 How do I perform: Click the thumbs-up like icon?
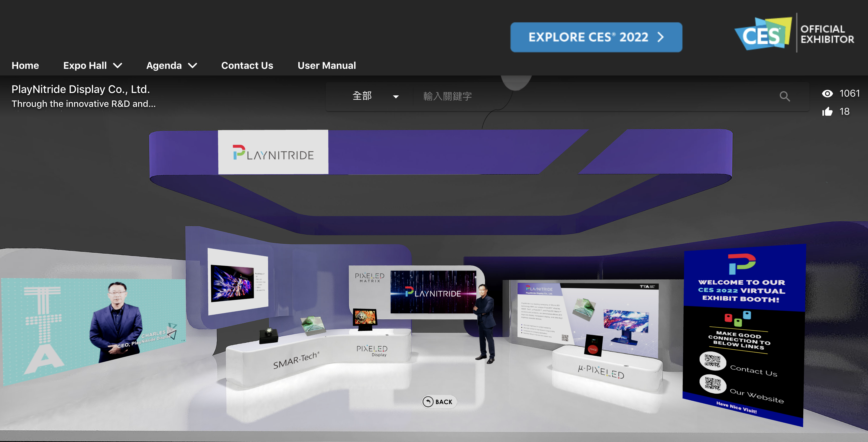point(827,111)
